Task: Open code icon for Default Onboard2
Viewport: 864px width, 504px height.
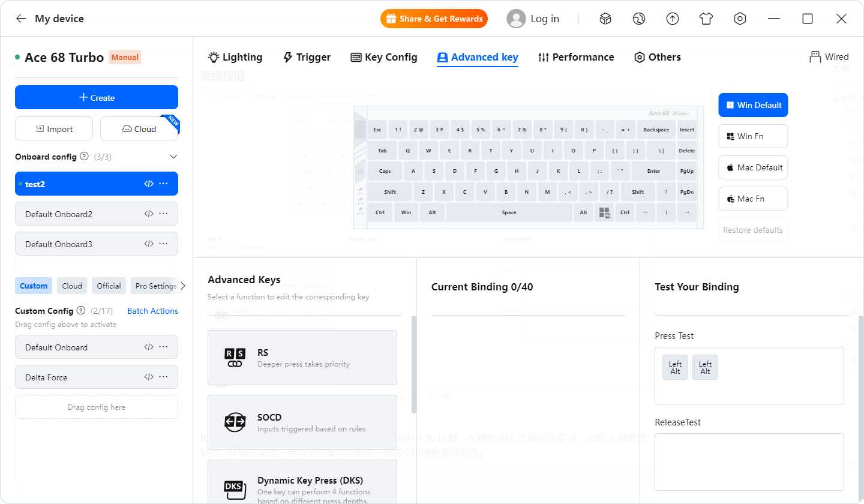Action: coord(149,214)
